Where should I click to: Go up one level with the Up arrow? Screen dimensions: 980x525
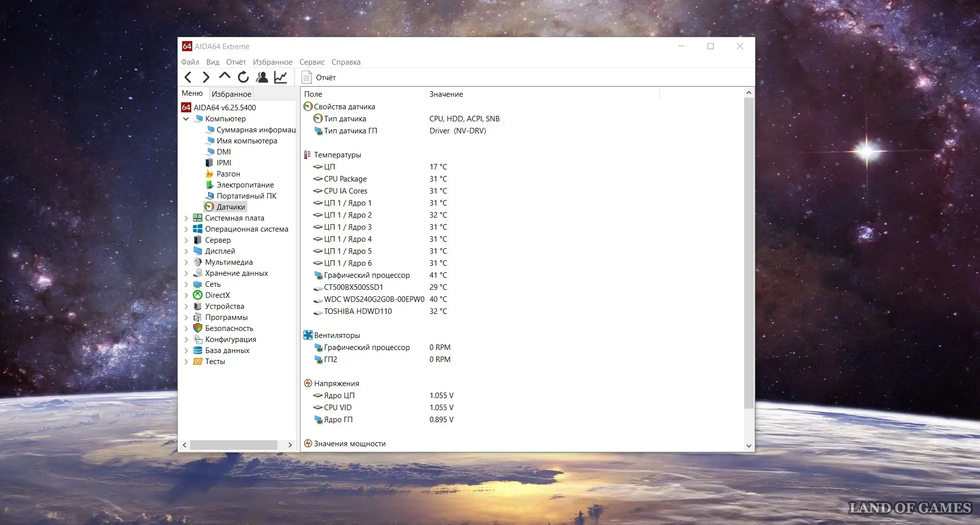coord(224,77)
